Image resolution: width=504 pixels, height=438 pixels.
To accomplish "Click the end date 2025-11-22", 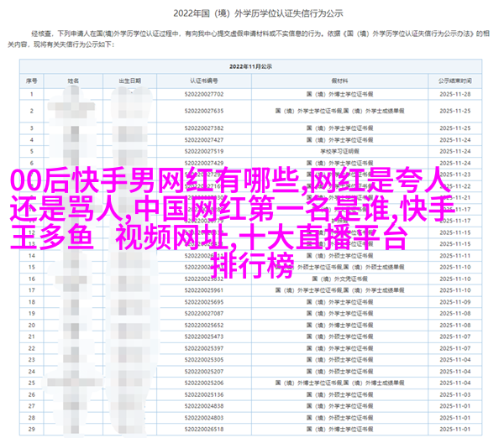I will [x=455, y=186].
